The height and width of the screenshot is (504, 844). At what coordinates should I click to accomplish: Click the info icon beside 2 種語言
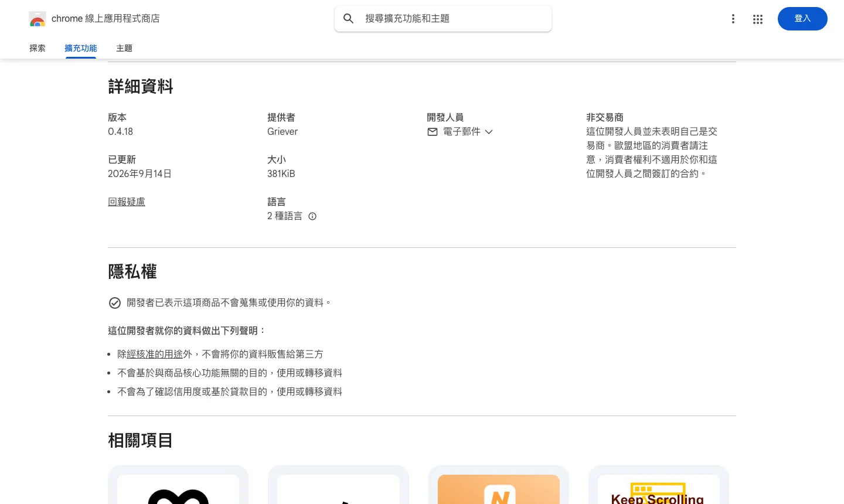[x=312, y=216]
